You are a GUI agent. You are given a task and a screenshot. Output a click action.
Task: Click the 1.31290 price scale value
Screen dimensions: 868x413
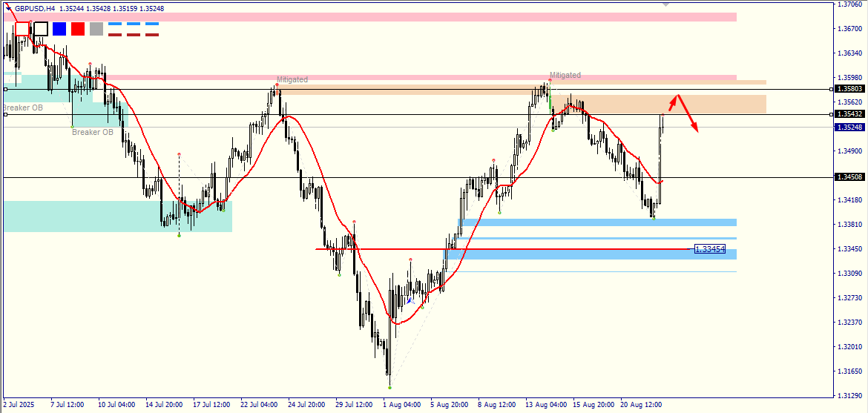tap(849, 395)
